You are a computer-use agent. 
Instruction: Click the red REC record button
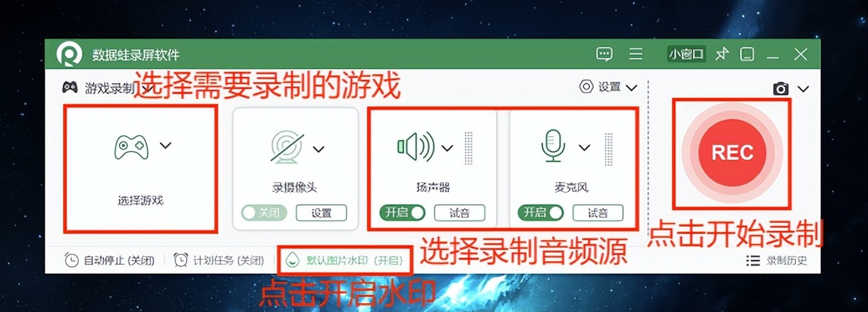pos(732,152)
